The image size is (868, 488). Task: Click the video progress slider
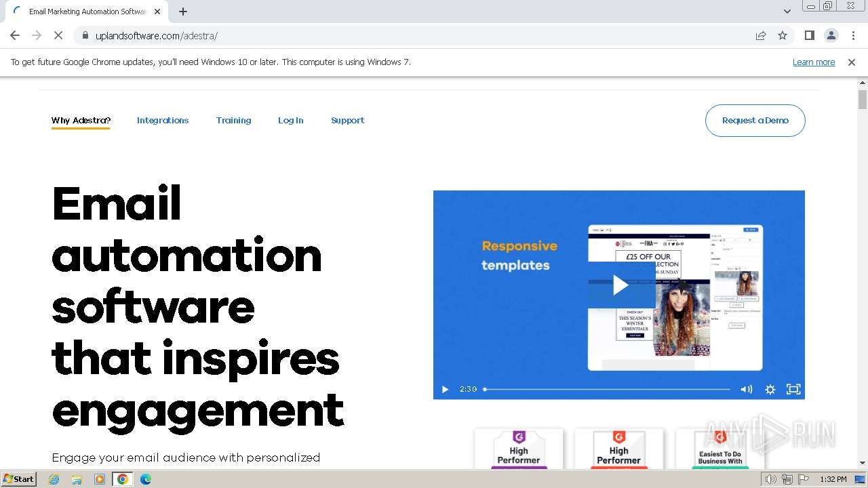tap(607, 389)
